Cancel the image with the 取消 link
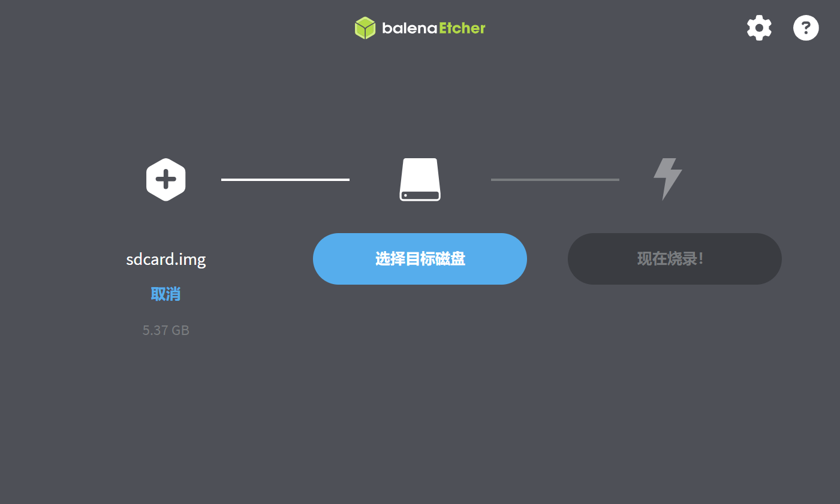 point(165,294)
